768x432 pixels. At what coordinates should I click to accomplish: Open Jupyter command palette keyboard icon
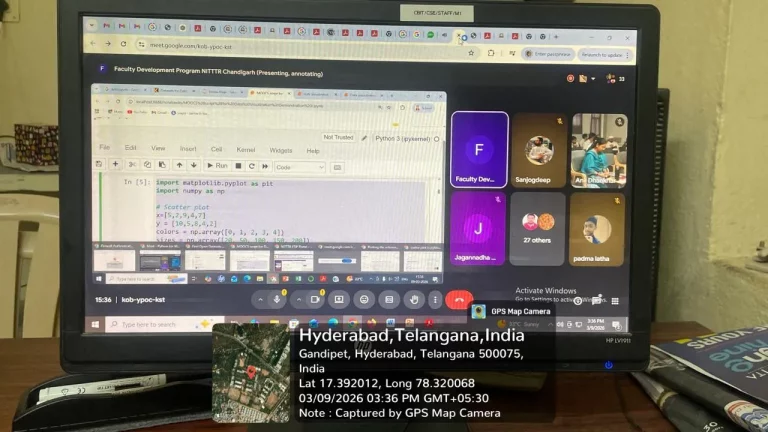(x=337, y=168)
